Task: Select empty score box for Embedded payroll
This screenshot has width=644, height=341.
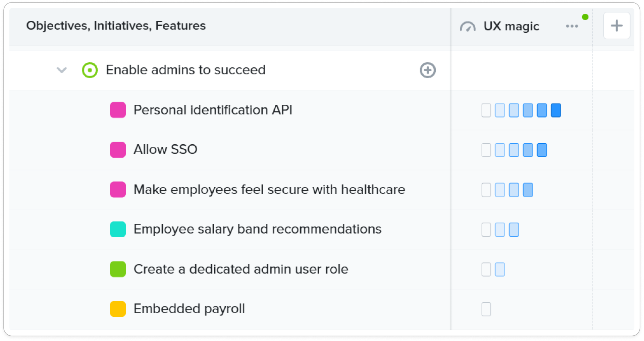Action: pos(486,309)
